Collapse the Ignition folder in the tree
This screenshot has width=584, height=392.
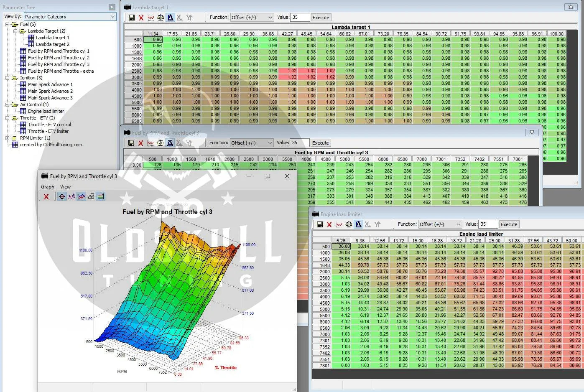(7, 78)
